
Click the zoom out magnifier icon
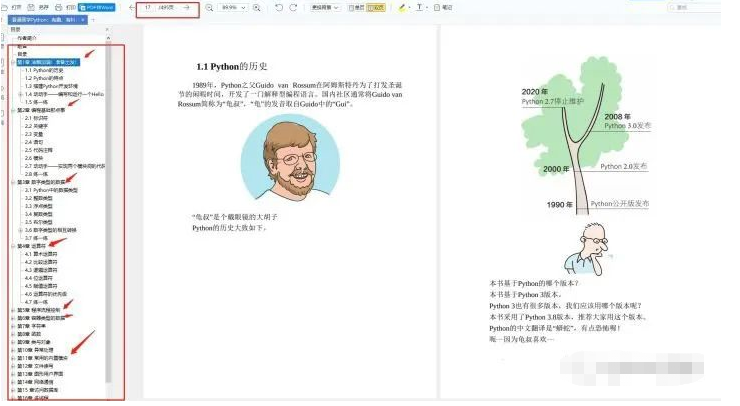coord(209,8)
